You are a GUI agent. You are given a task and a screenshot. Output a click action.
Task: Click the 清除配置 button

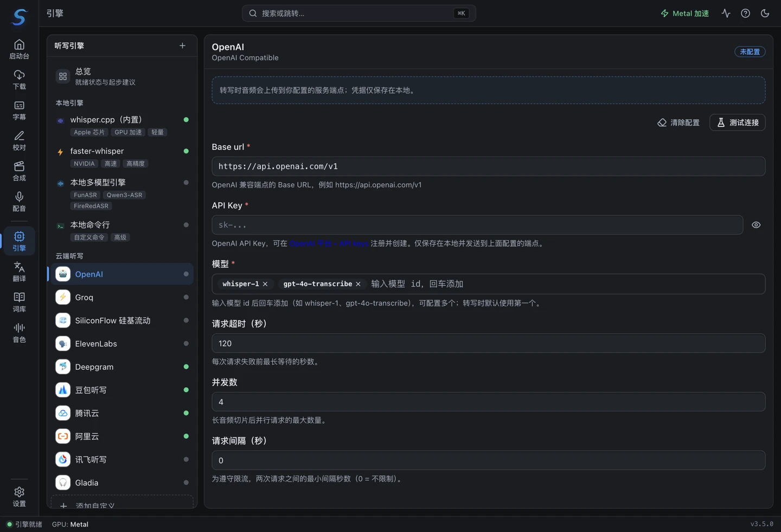678,122
